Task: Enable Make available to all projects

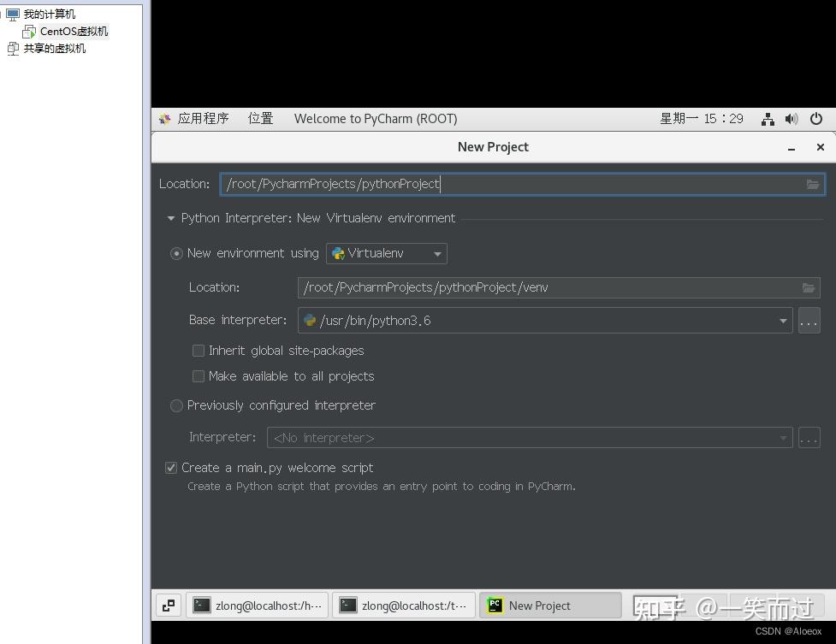Action: coord(198,376)
